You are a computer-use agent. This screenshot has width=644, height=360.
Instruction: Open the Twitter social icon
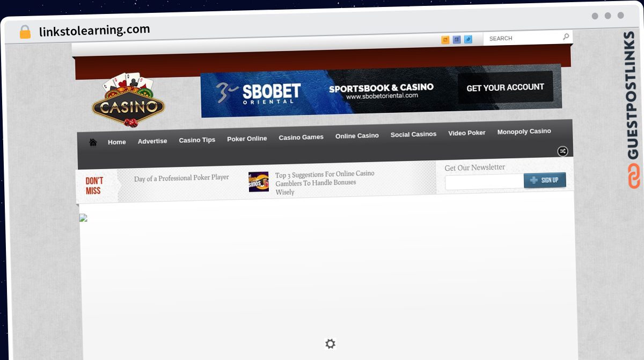pos(468,39)
